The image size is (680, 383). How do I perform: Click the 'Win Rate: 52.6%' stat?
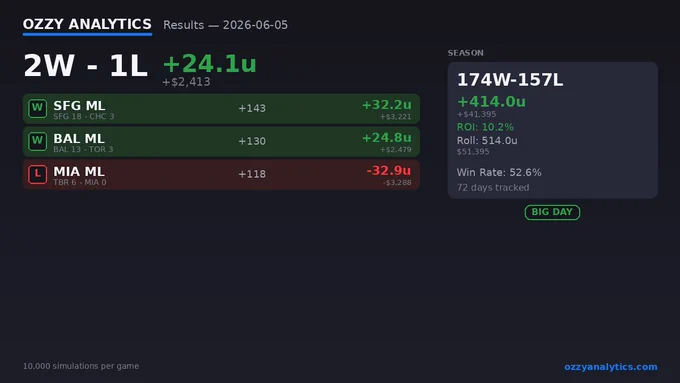pos(499,173)
